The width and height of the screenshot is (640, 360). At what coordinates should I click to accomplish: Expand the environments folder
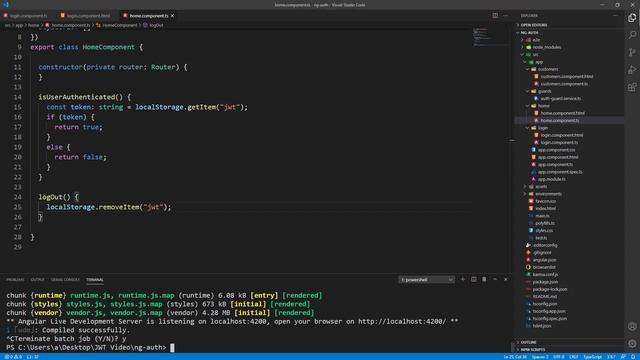pyautogui.click(x=548, y=194)
